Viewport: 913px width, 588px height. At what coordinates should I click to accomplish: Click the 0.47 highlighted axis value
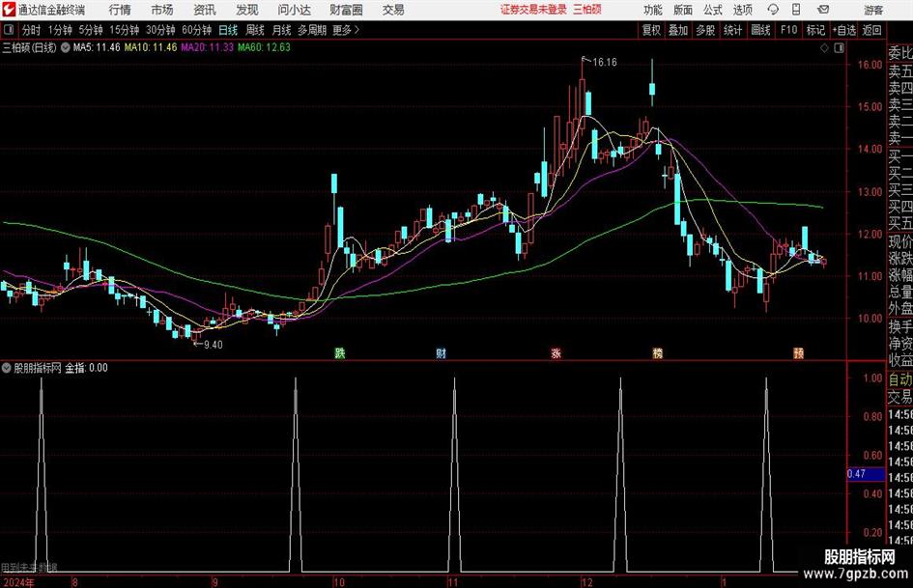tap(866, 474)
